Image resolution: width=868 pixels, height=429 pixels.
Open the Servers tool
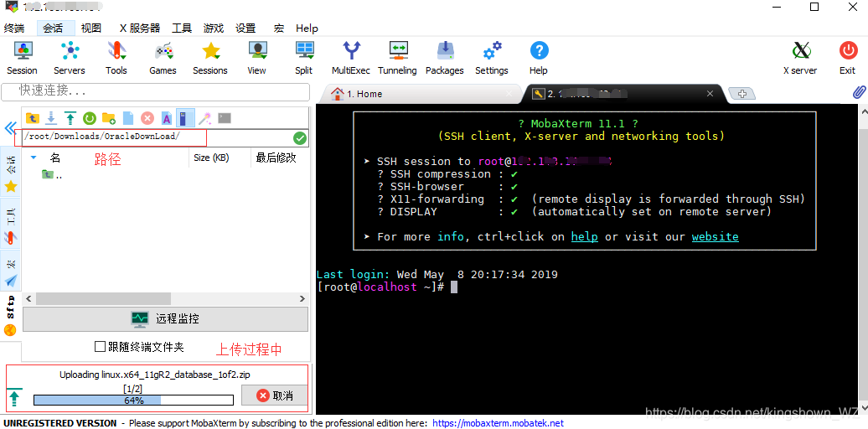pyautogui.click(x=70, y=58)
